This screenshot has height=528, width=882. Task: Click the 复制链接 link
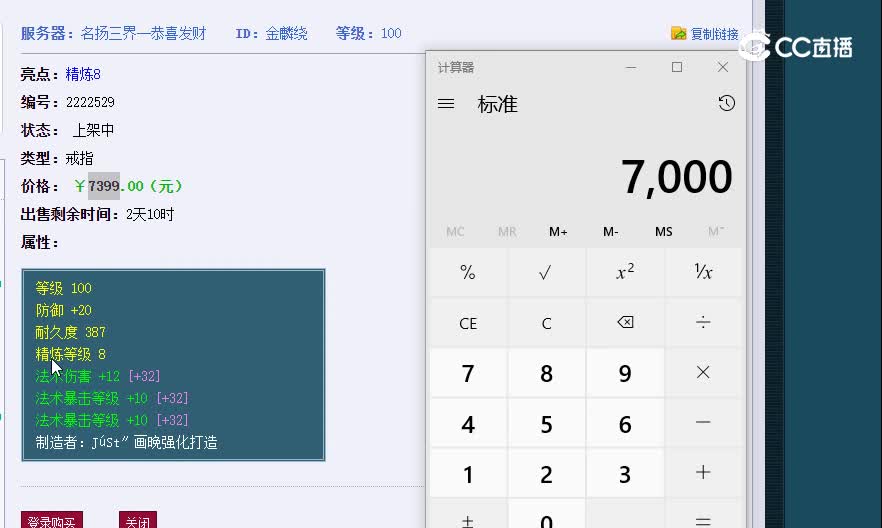(x=714, y=34)
